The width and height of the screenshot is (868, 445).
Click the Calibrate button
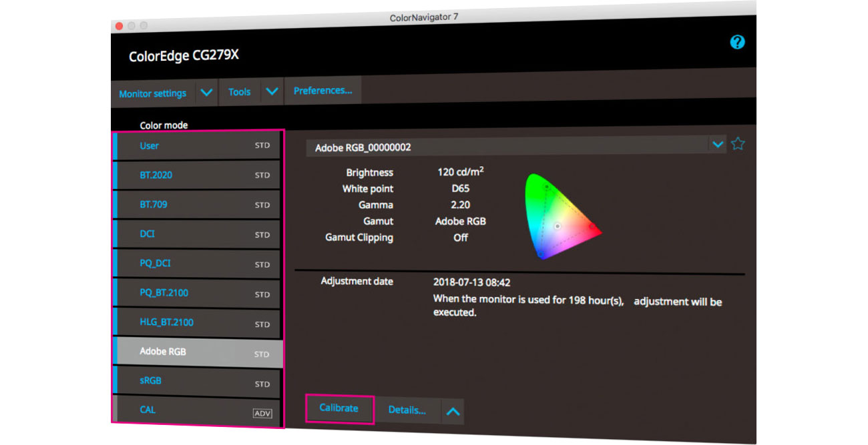339,408
